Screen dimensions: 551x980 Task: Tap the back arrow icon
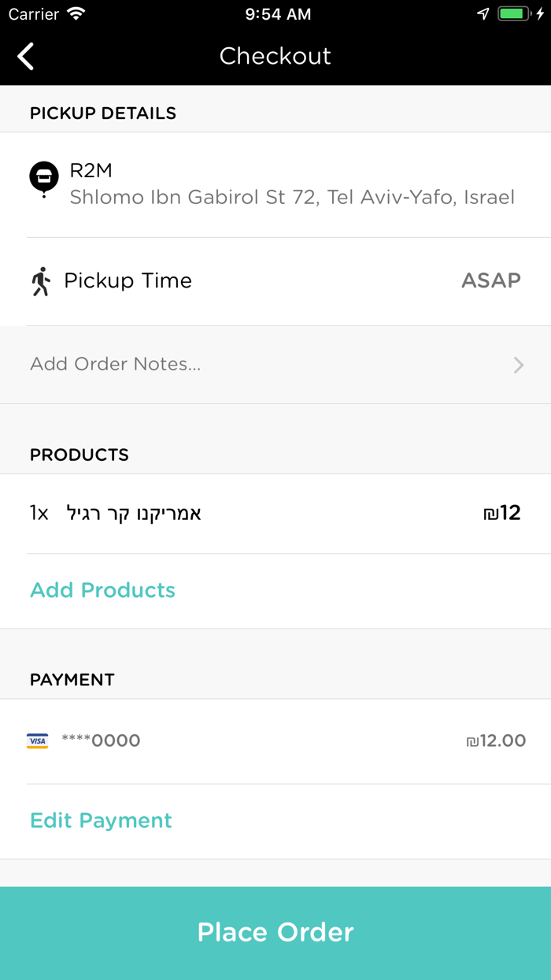26,56
